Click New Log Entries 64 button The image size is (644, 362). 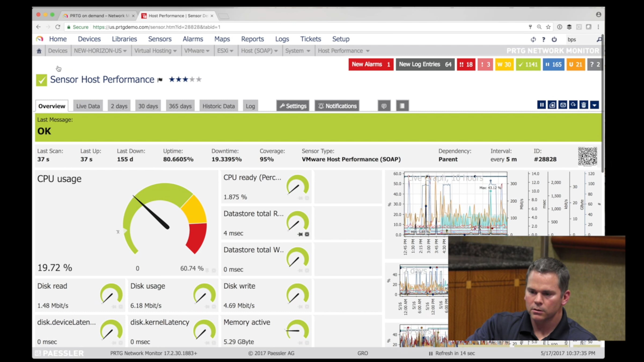(425, 64)
